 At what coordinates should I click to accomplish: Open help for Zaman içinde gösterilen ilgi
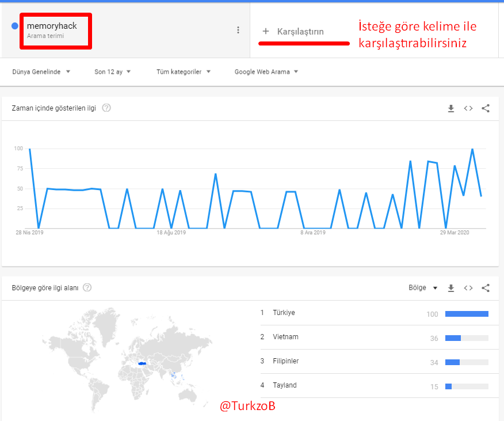pos(106,108)
